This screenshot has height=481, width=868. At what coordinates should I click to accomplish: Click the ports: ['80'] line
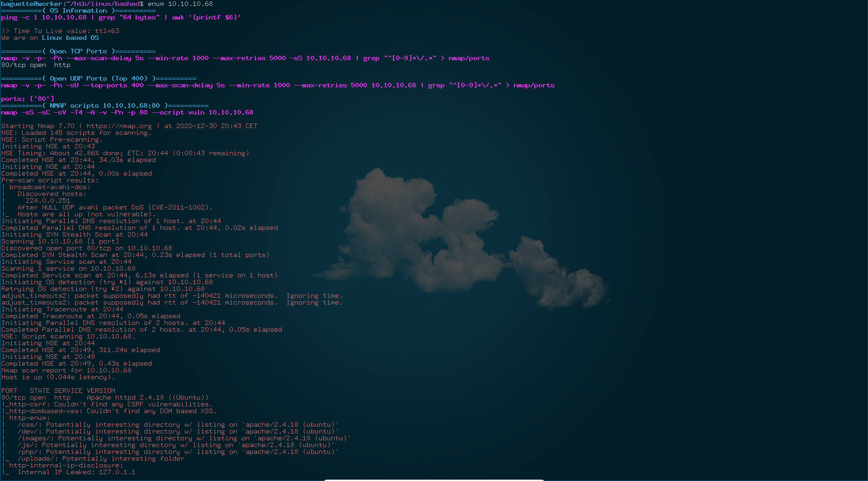point(28,99)
